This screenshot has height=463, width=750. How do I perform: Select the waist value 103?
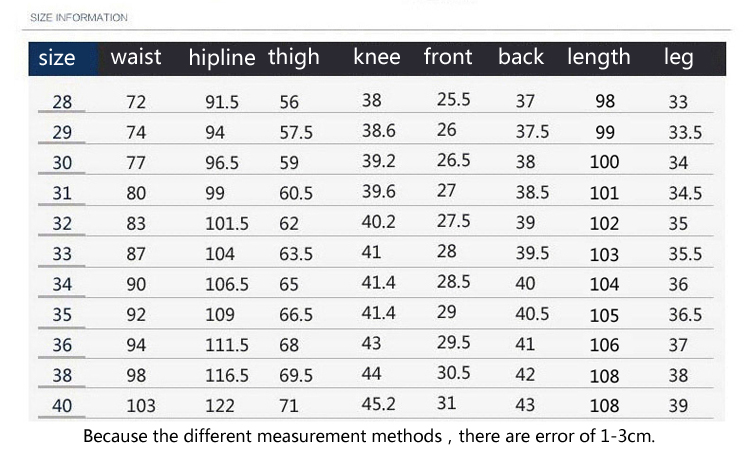coord(141,406)
